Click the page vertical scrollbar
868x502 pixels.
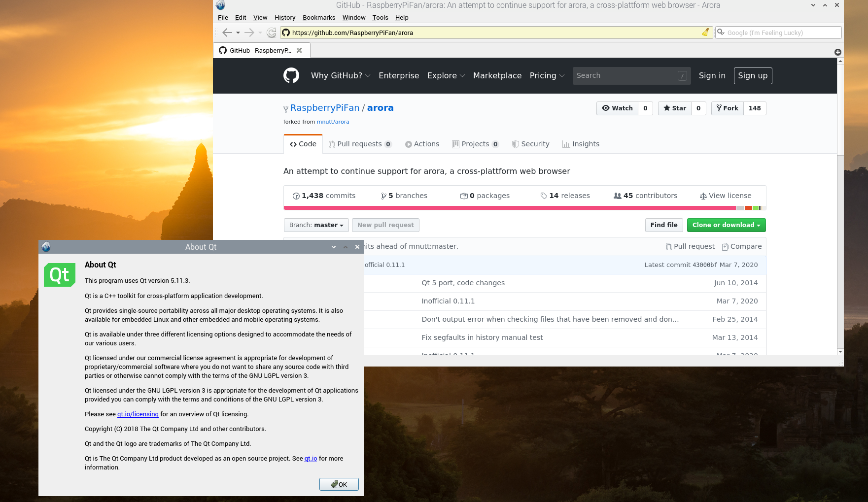click(x=840, y=206)
